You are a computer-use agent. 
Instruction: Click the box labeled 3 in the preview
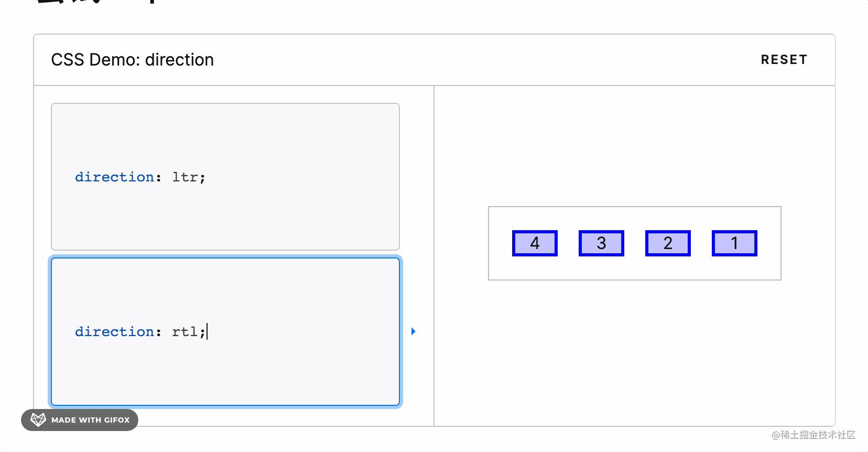pos(601,243)
